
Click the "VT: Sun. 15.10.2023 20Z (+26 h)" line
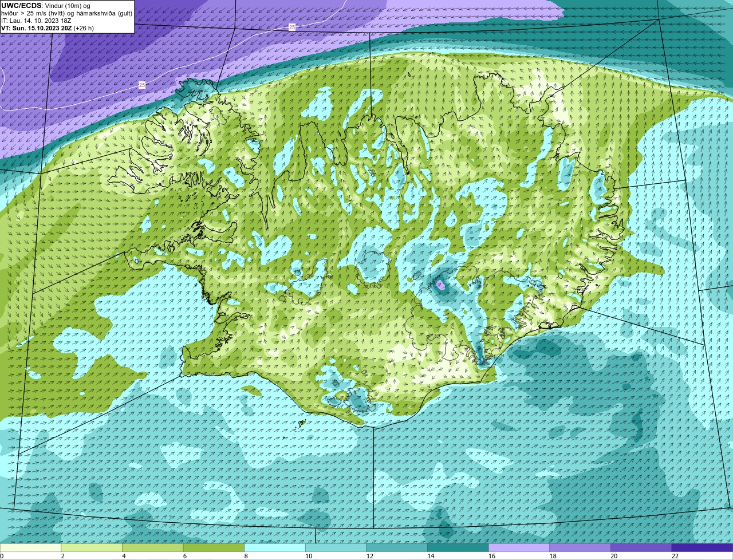48,28
